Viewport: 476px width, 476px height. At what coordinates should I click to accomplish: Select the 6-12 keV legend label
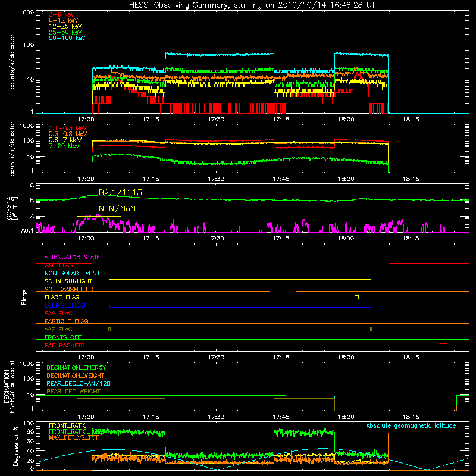click(x=64, y=20)
